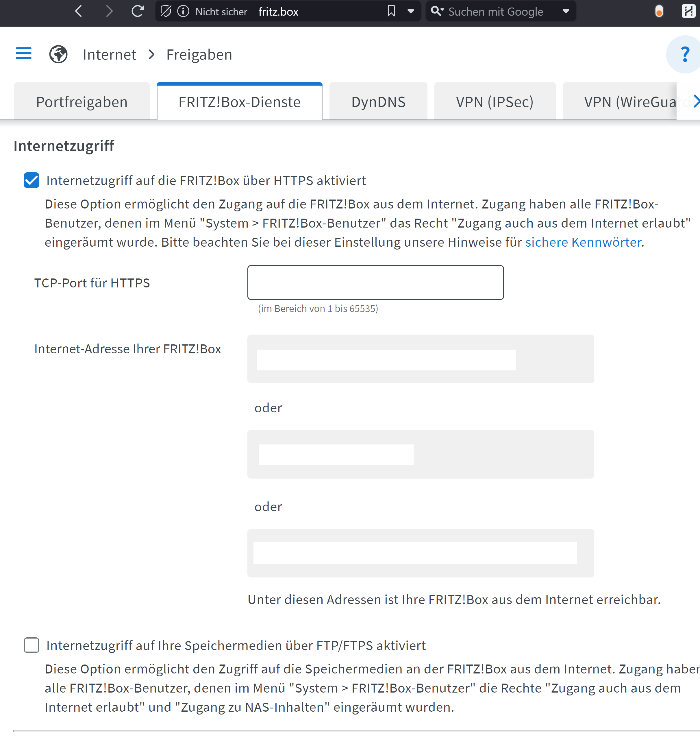Click the browser back arrow
700x742 pixels.
(x=78, y=11)
